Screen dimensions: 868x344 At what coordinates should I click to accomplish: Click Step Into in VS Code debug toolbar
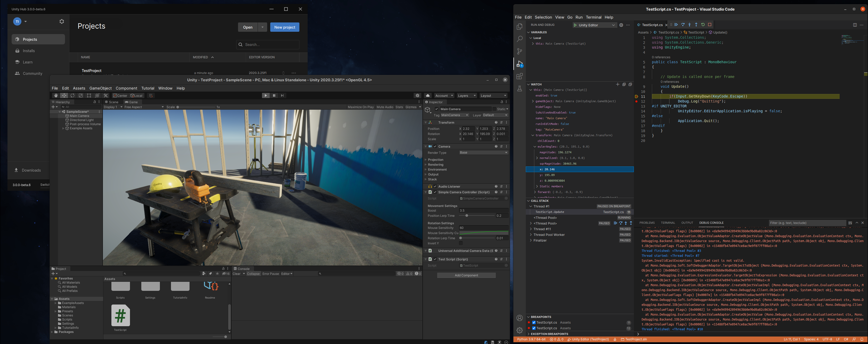coord(689,25)
